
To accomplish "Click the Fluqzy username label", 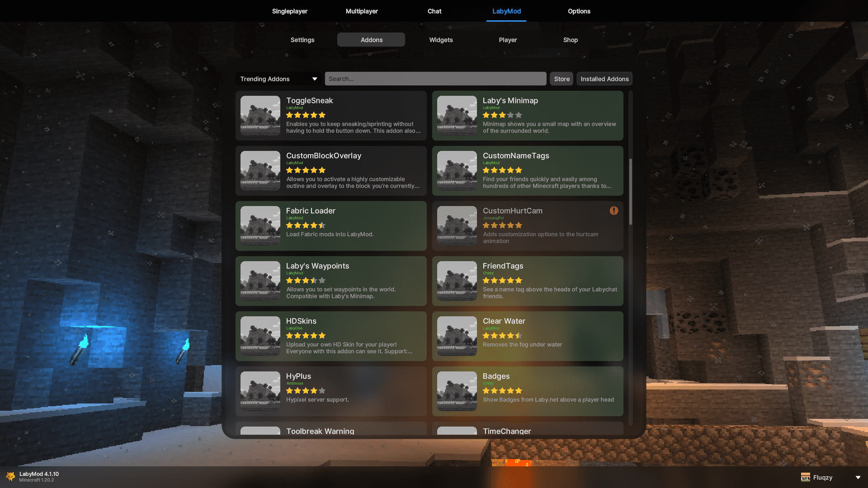I will tap(822, 478).
